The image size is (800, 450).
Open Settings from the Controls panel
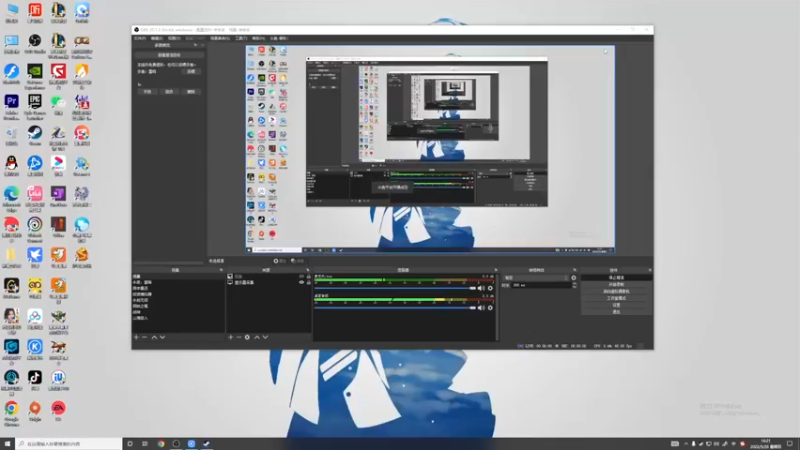[616, 305]
